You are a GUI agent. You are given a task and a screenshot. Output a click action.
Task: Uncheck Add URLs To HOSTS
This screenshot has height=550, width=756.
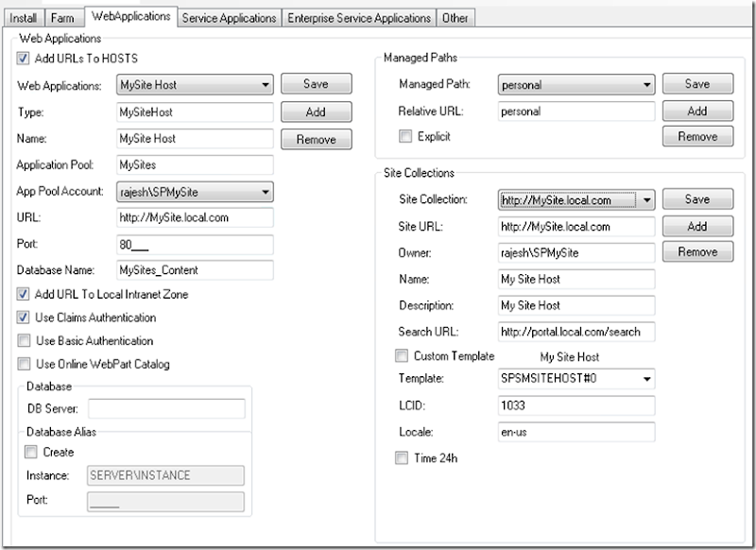[24, 59]
